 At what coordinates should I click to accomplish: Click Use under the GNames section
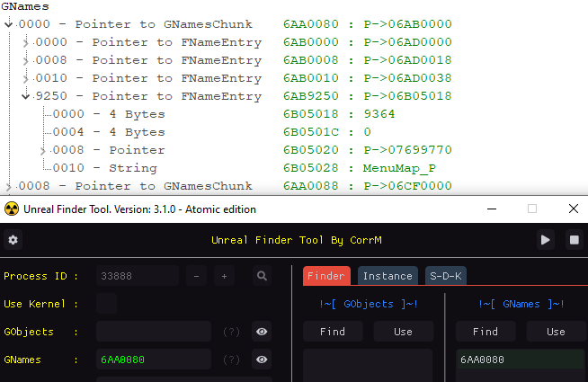[555, 332]
